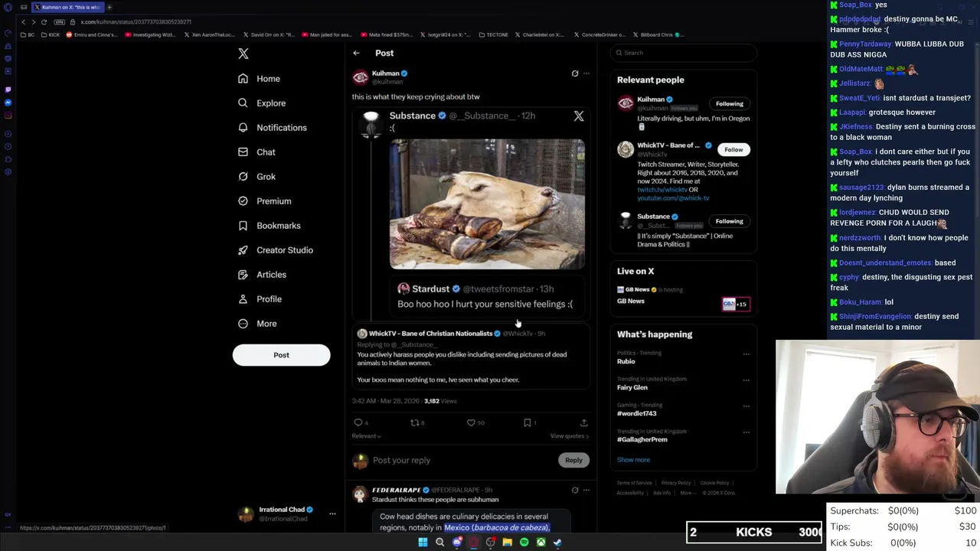The width and height of the screenshot is (980, 551).
Task: Click the X Search box
Action: tap(684, 53)
